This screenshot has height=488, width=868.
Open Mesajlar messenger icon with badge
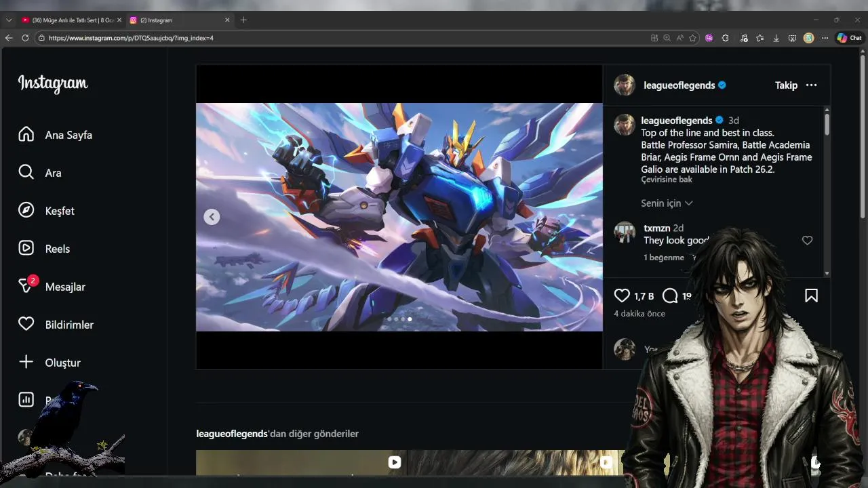click(26, 286)
